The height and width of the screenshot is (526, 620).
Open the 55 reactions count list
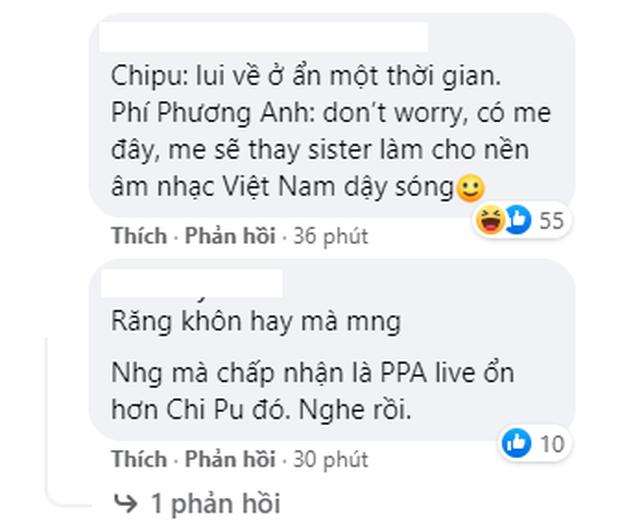pyautogui.click(x=551, y=220)
